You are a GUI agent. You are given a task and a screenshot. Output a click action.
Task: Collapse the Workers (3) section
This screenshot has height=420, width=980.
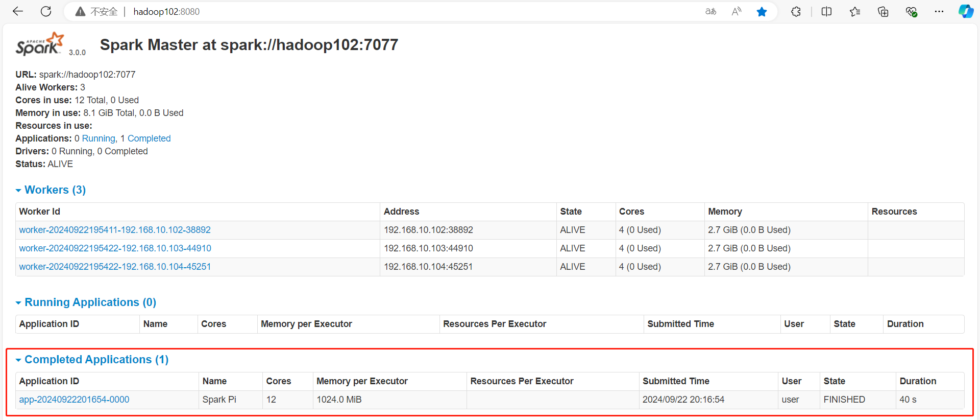pyautogui.click(x=51, y=190)
